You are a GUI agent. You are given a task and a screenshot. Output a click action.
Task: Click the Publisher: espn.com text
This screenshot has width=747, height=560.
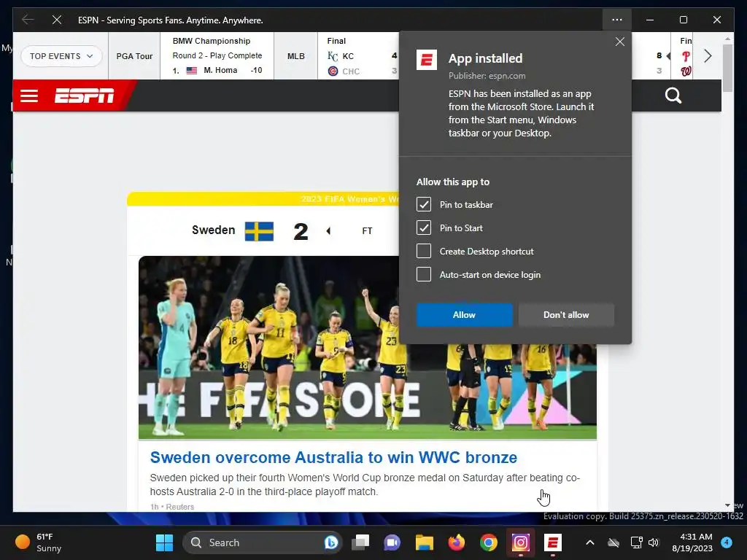(x=487, y=76)
